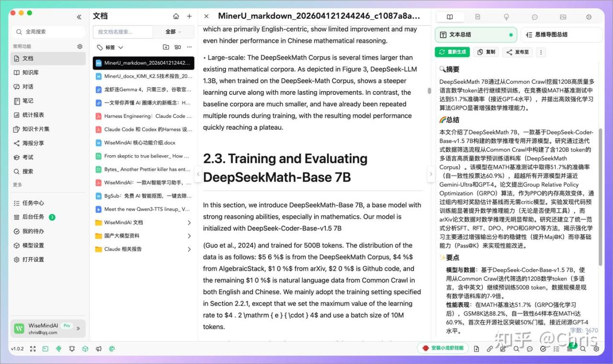Click the 安装小龙虾技能 button
The image size is (613, 364).
pyautogui.click(x=443, y=348)
